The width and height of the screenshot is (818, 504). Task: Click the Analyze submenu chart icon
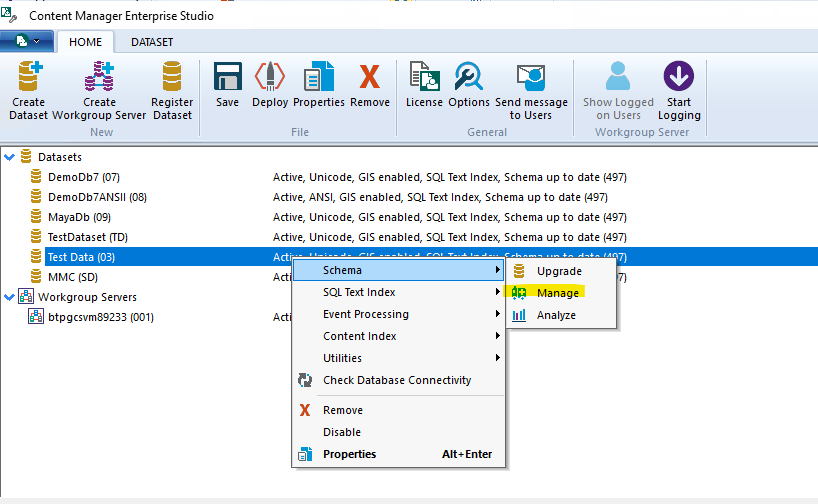pyautogui.click(x=519, y=315)
